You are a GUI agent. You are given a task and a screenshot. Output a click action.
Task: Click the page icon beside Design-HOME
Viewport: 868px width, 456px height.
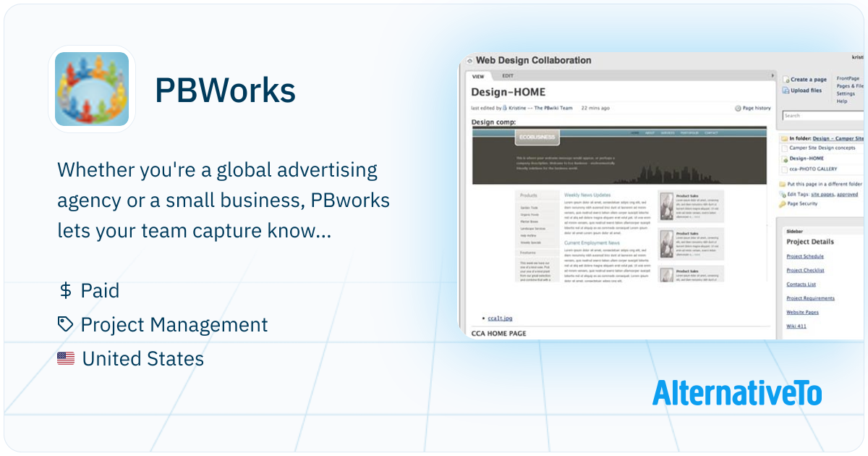click(x=784, y=158)
